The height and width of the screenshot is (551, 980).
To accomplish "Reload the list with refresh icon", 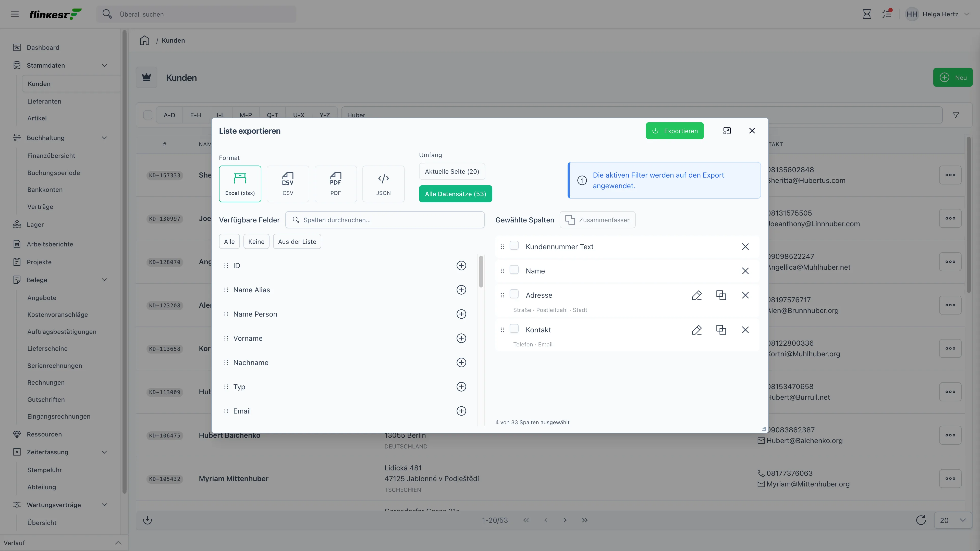I will coord(921,520).
